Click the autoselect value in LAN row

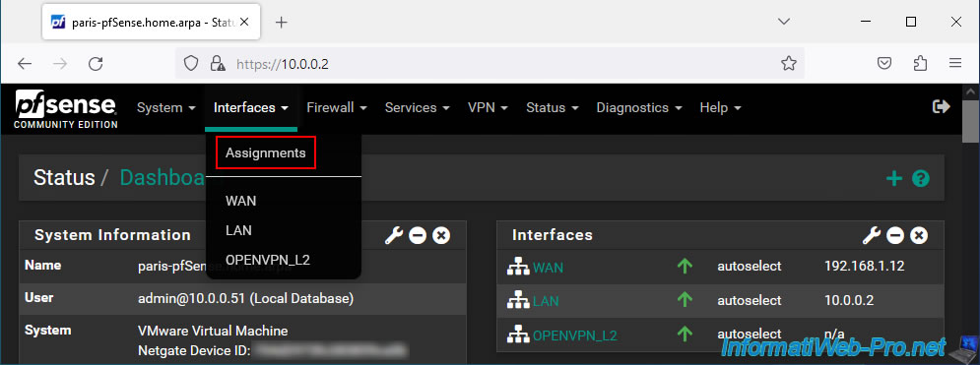[750, 300]
